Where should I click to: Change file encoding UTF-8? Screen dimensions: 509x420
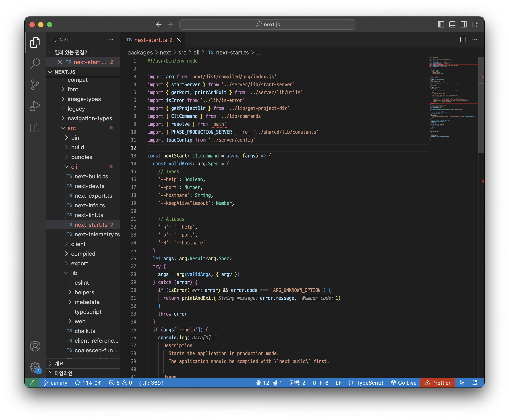320,382
